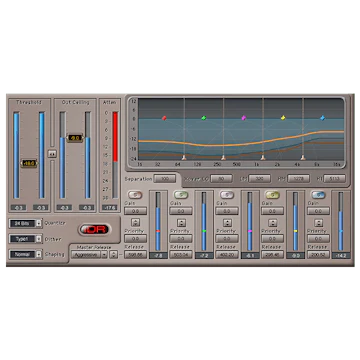Click the Threshold slider handle
360x360 pixels.
tap(29, 163)
